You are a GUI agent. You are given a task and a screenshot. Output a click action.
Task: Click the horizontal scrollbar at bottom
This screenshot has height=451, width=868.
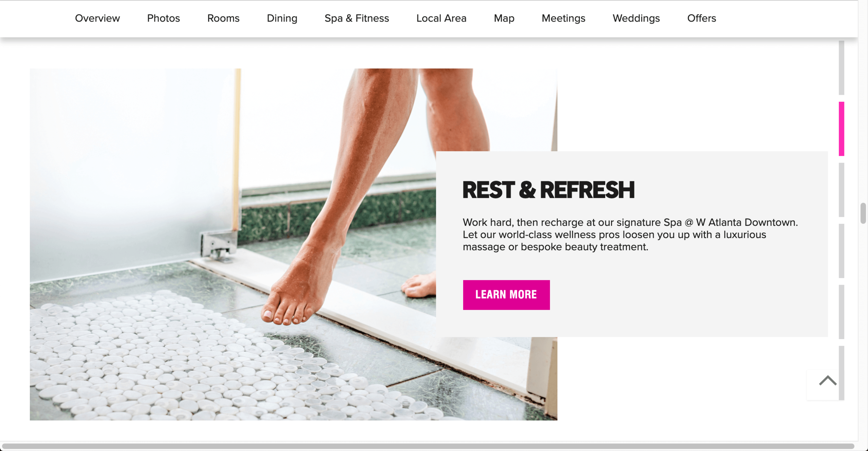click(428, 446)
